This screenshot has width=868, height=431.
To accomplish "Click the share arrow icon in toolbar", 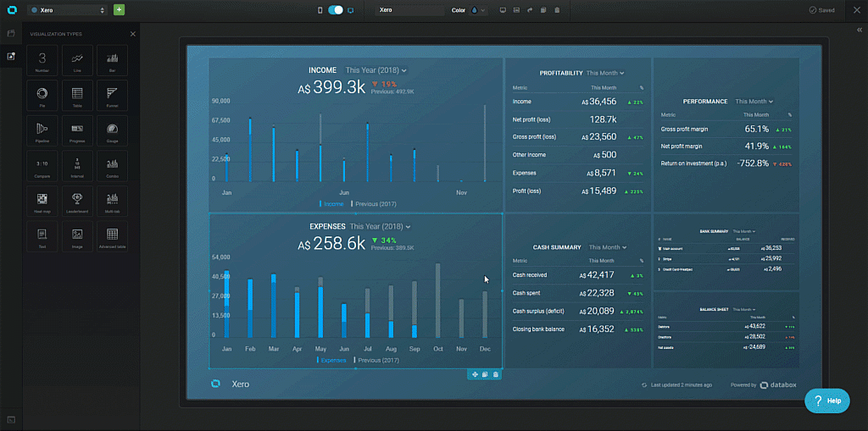I will tap(530, 10).
